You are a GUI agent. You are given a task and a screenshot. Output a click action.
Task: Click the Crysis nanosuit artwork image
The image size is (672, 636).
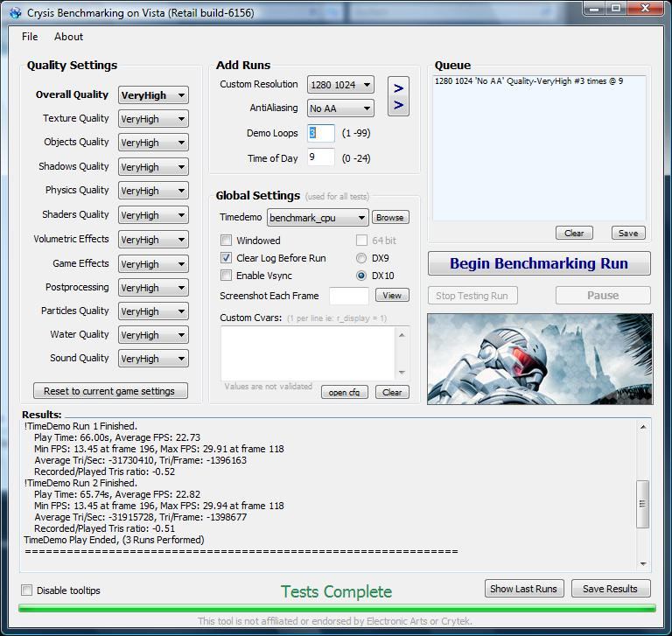[540, 359]
